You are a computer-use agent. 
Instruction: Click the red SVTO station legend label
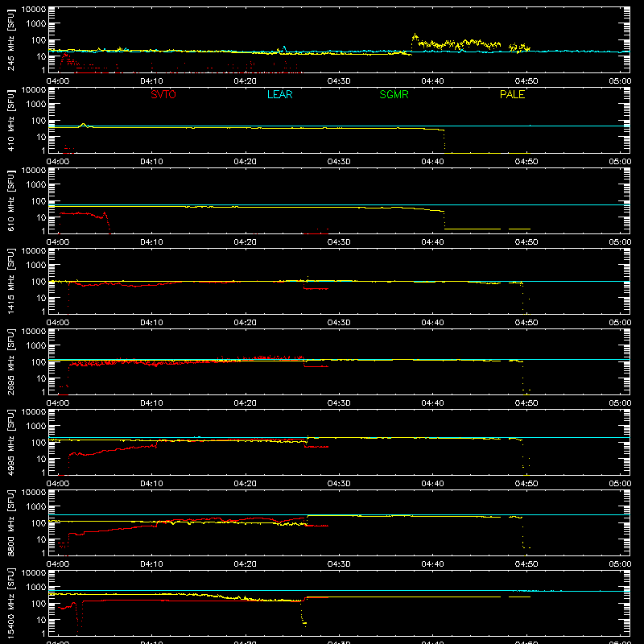click(163, 94)
